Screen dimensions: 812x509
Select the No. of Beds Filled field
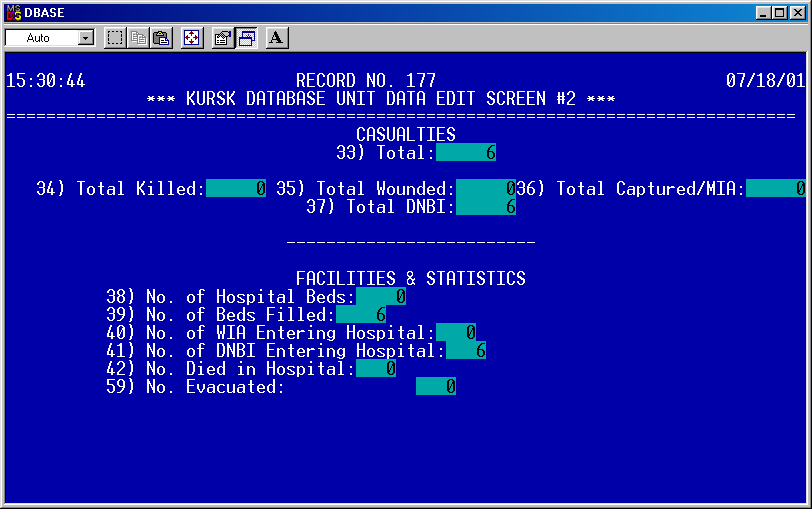point(361,315)
